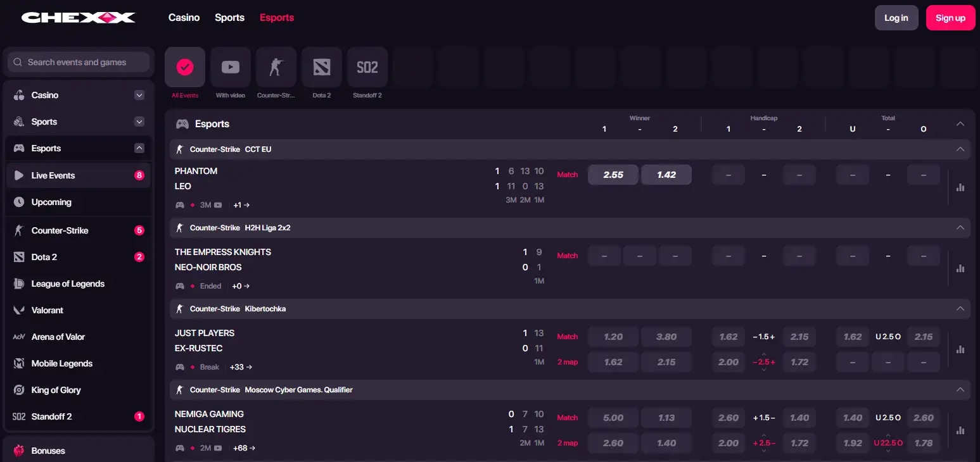Collapse the CCT EU league section
The image size is (980, 462).
[x=960, y=149]
